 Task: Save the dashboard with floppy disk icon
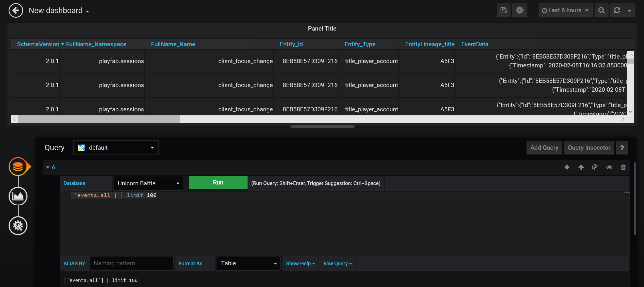[503, 10]
